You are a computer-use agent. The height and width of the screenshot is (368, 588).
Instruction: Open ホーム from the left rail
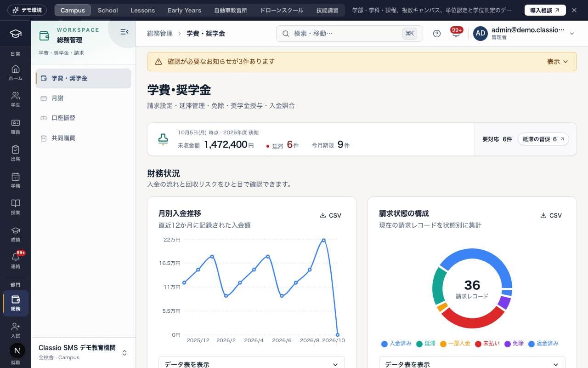pos(16,73)
